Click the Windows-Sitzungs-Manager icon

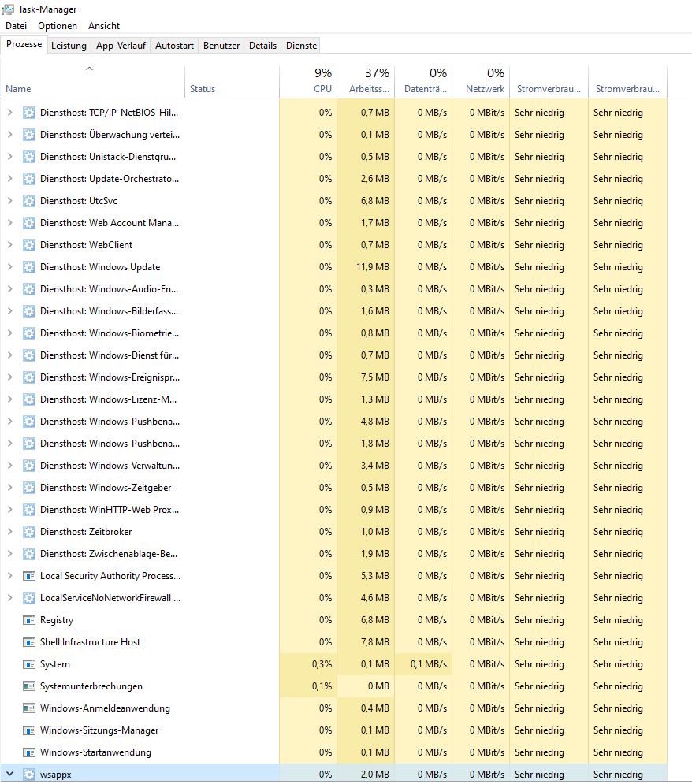(x=29, y=730)
